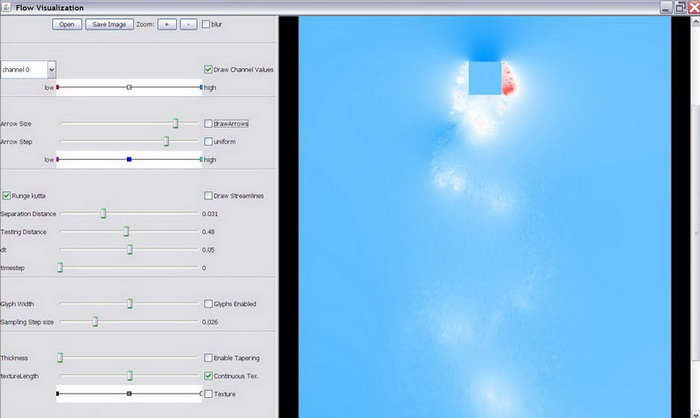The image size is (700, 418).
Task: Click the Save Image button
Action: coord(108,24)
